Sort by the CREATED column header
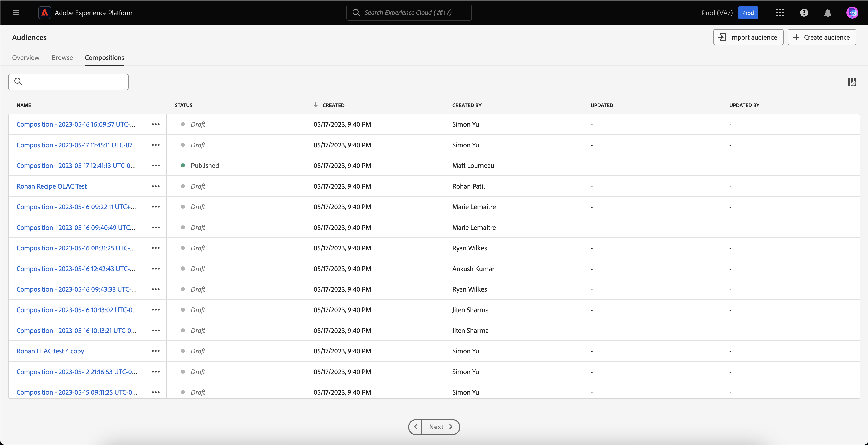 [333, 105]
